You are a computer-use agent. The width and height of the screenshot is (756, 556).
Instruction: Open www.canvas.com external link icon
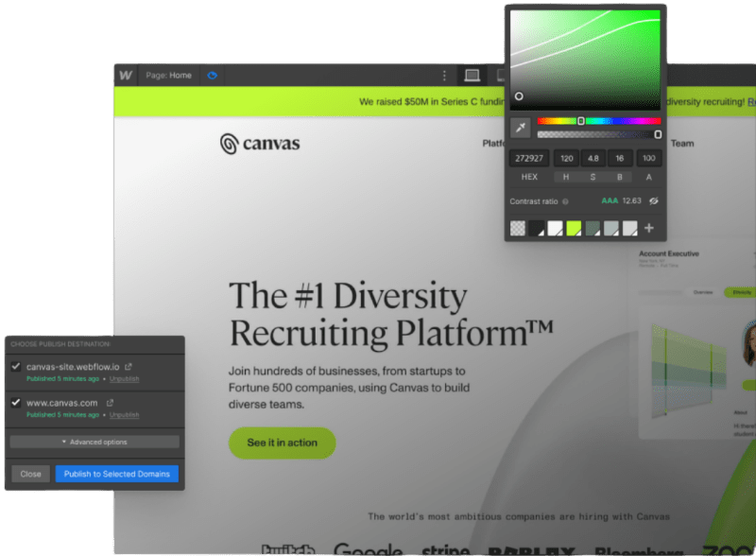[x=110, y=403]
